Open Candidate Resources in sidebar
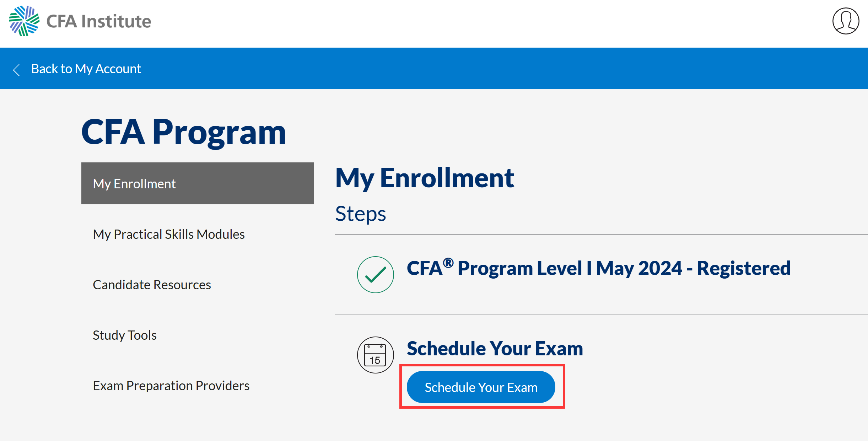Viewport: 868px width, 441px height. (x=152, y=285)
